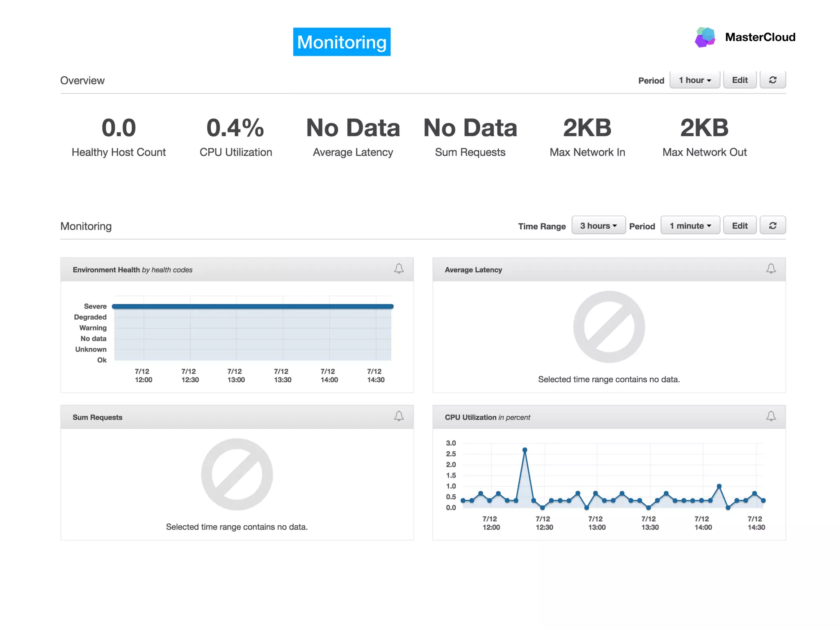Click the CPU Utilization in percent panel title
The height and width of the screenshot is (630, 840).
click(487, 417)
